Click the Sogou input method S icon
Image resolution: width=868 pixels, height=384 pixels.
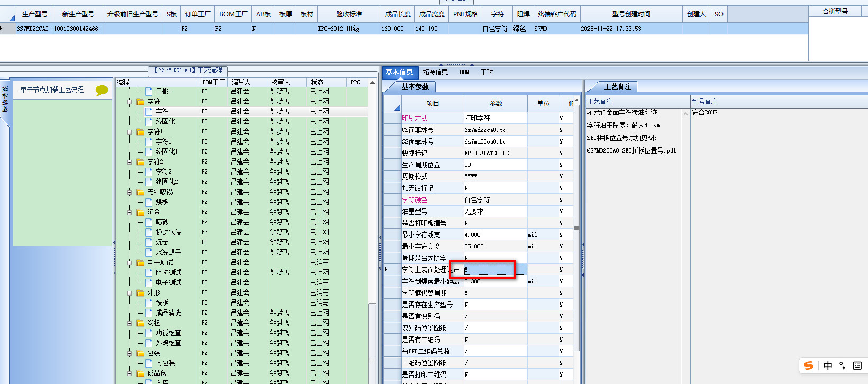pyautogui.click(x=809, y=365)
